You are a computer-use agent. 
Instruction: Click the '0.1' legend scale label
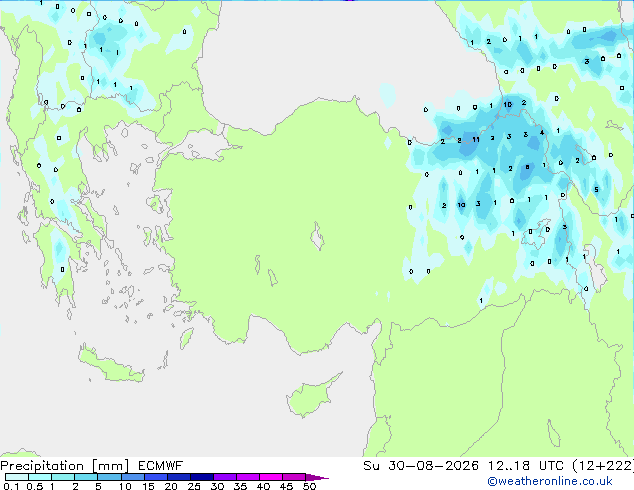point(11,486)
